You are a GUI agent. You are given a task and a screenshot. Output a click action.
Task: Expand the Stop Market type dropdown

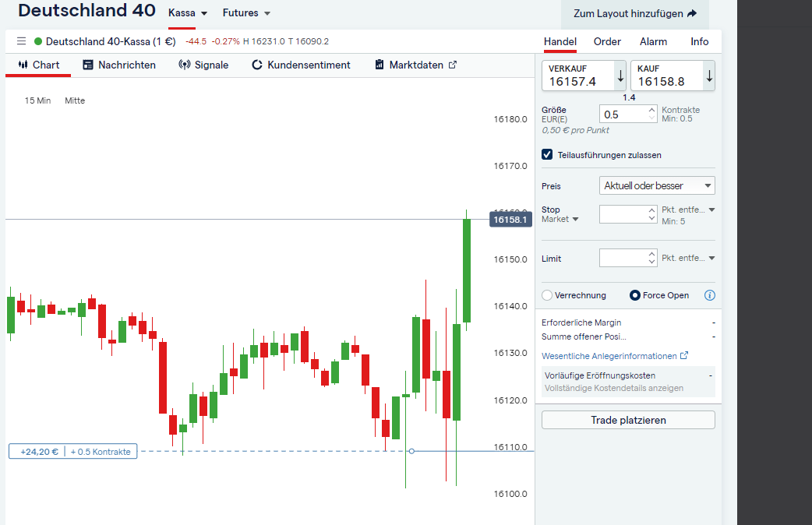(561, 220)
